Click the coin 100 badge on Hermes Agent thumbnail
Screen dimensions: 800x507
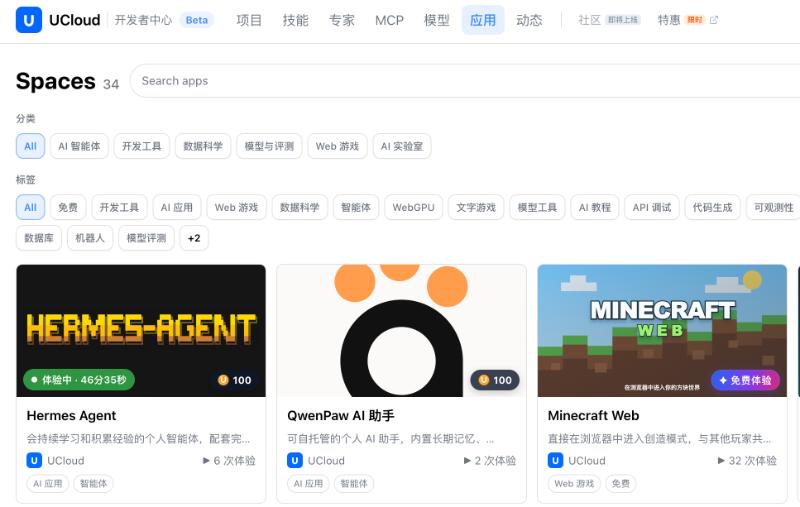[x=235, y=380]
